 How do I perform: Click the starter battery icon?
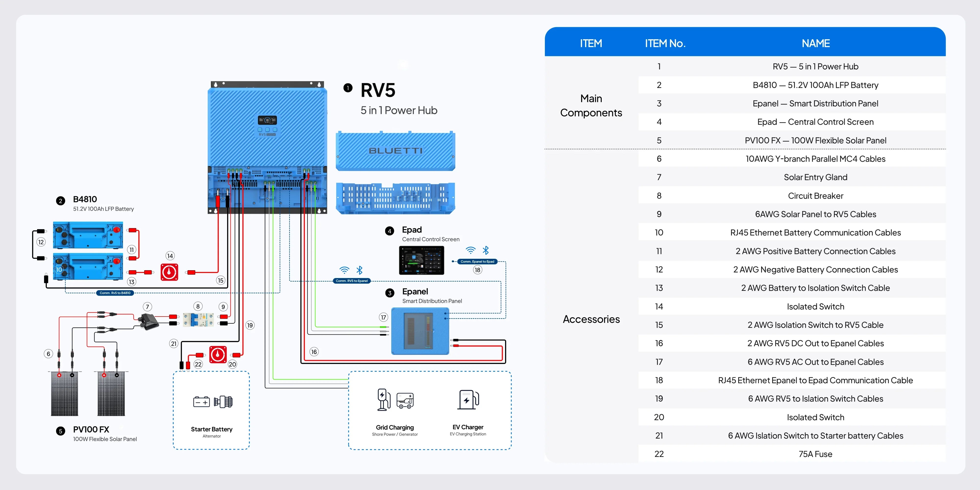202,402
